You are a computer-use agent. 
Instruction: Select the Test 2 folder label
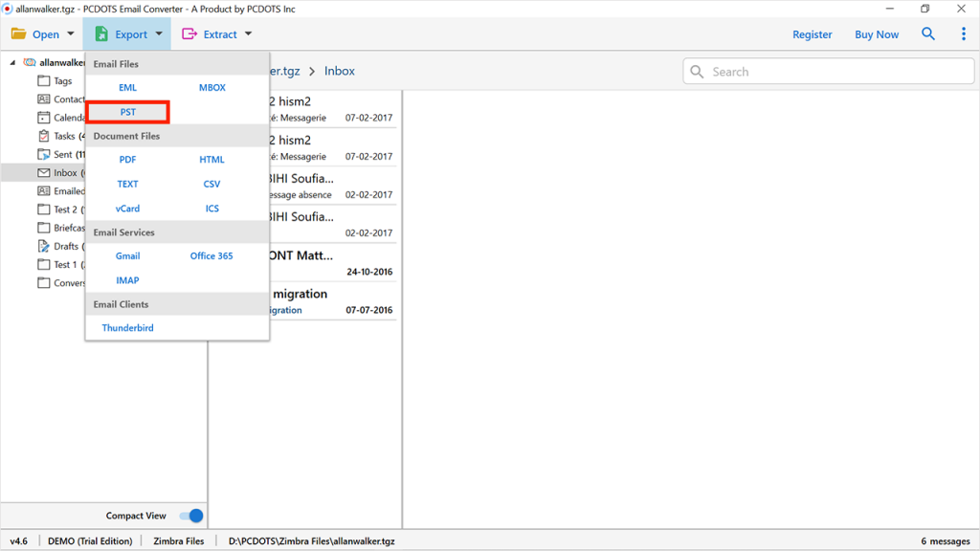pyautogui.click(x=66, y=209)
